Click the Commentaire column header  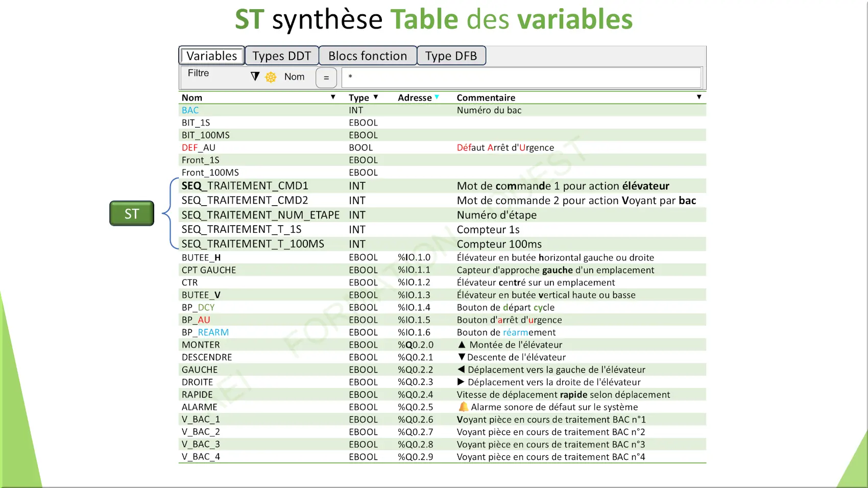tap(486, 97)
